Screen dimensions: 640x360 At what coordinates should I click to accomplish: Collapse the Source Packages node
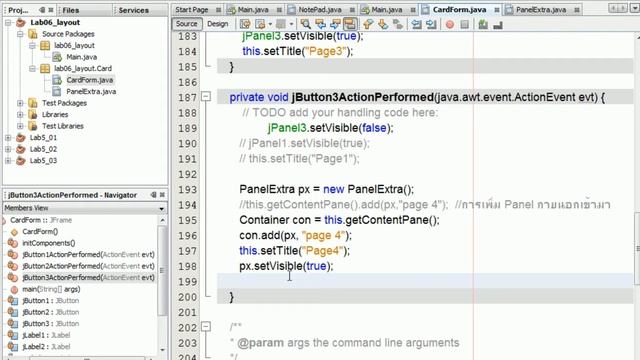(20, 34)
